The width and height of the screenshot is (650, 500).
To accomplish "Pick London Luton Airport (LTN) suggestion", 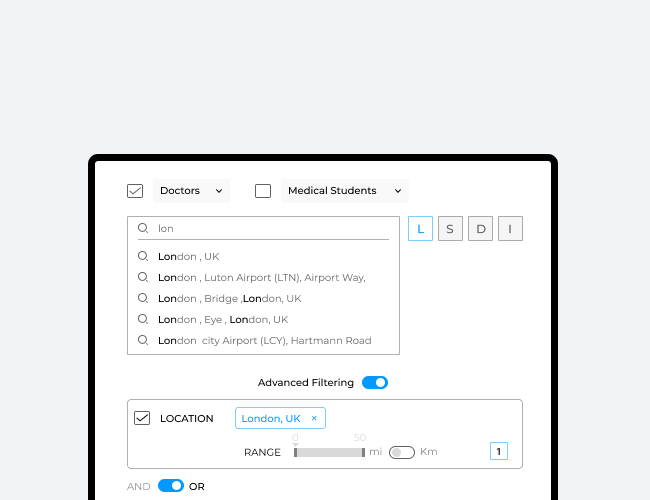I will point(261,277).
